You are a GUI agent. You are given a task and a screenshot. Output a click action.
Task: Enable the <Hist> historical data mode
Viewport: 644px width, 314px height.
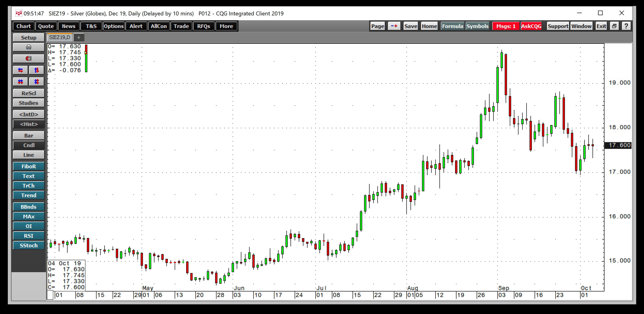(28, 124)
